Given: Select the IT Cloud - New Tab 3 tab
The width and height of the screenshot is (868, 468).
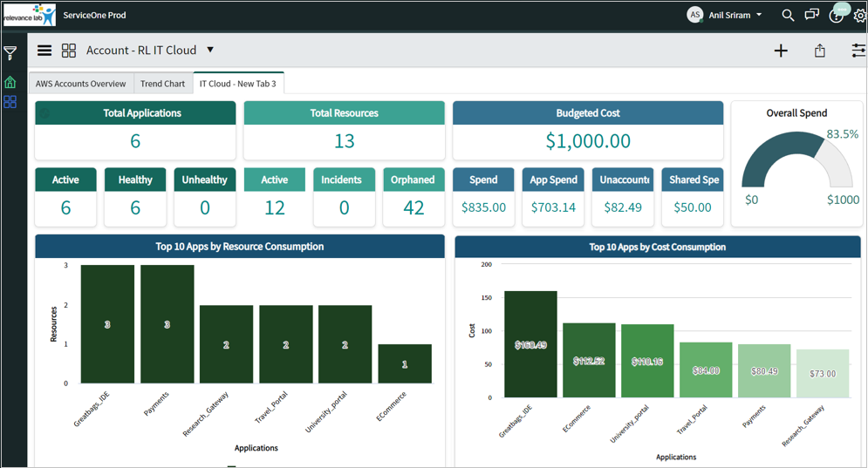Looking at the screenshot, I should (x=238, y=84).
